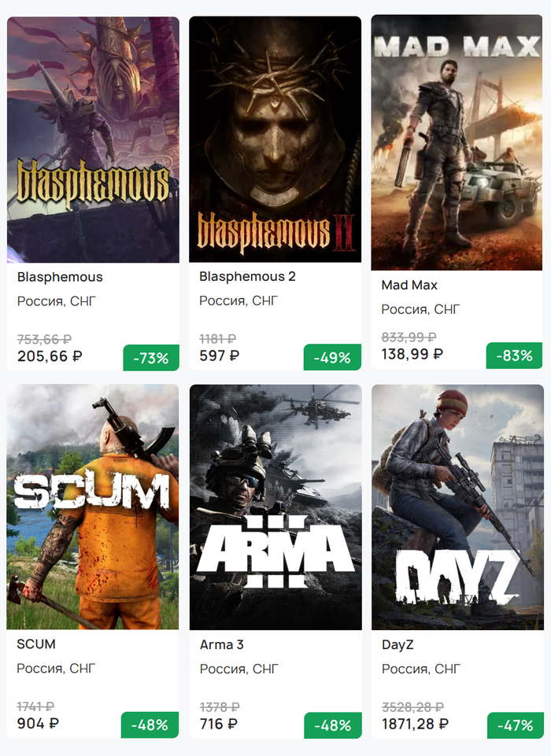Click the 205,66 ₽ price
The width and height of the screenshot is (551, 756).
click(x=50, y=356)
